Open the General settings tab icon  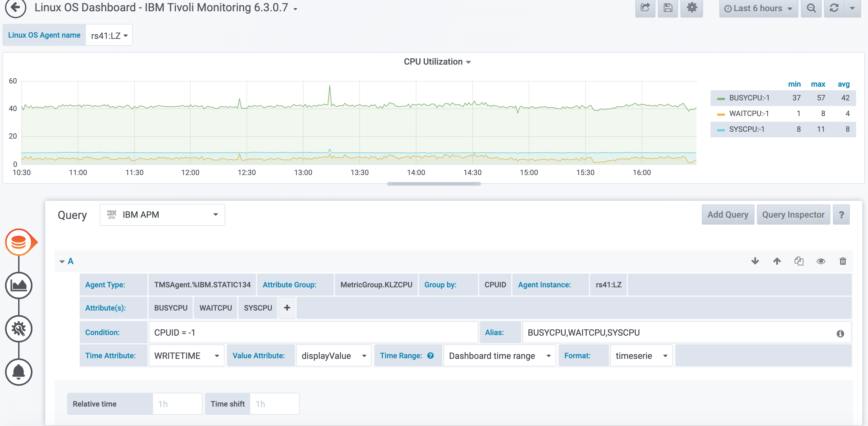[19, 329]
